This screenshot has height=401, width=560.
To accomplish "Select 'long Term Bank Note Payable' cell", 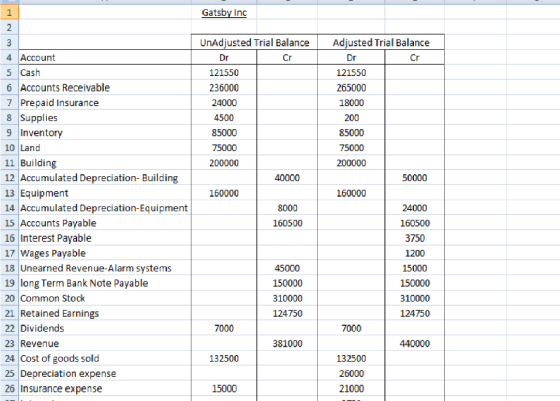I will coord(105,283).
